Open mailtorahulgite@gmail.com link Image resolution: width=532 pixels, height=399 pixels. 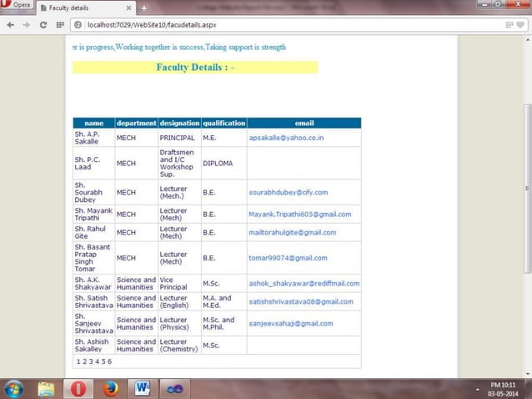pyautogui.click(x=293, y=233)
